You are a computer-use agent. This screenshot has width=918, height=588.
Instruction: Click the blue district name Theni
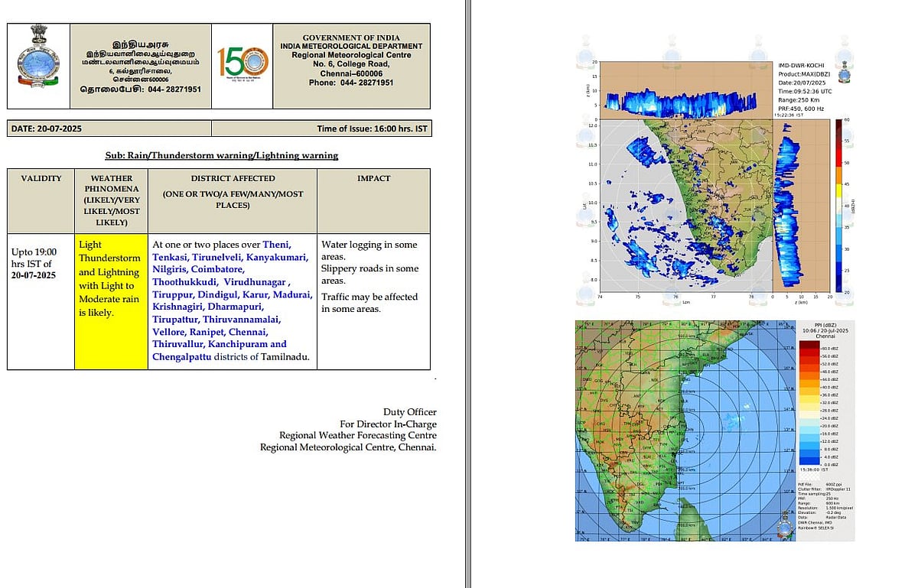pyautogui.click(x=277, y=245)
